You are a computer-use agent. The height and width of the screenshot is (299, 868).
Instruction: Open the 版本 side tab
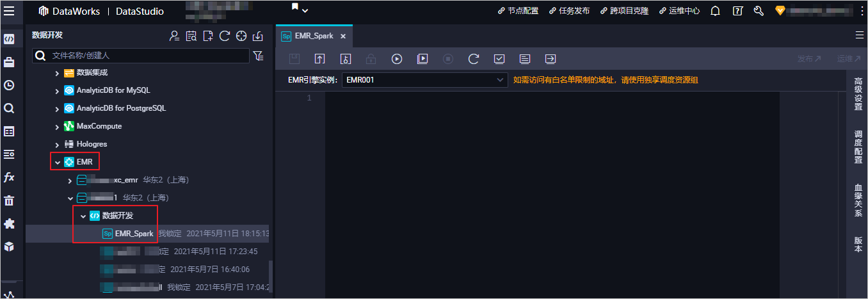pos(858,245)
